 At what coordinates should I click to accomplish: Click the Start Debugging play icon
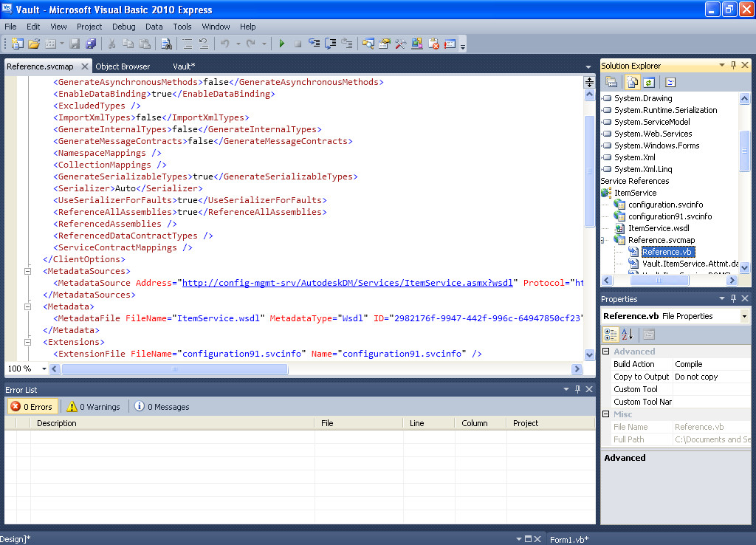coord(281,44)
